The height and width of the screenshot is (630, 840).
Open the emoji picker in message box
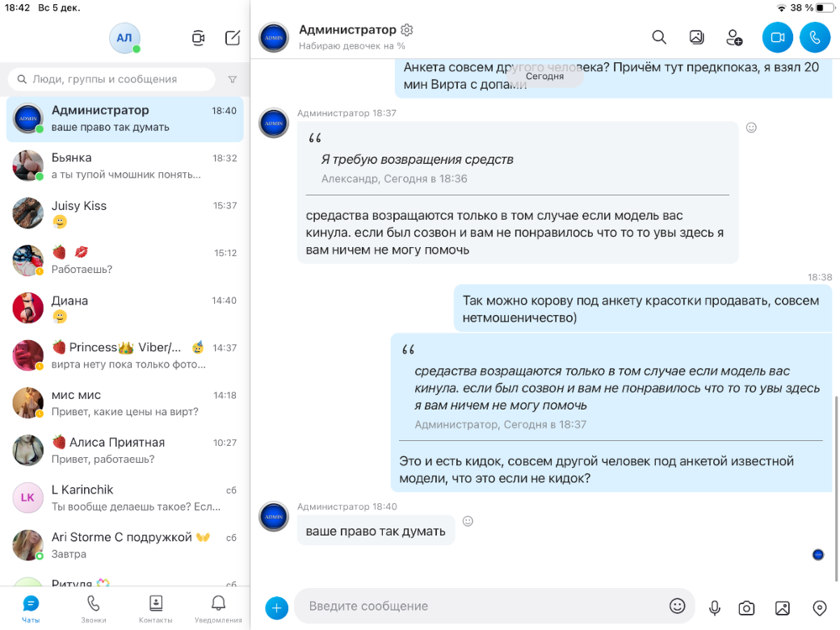(677, 606)
